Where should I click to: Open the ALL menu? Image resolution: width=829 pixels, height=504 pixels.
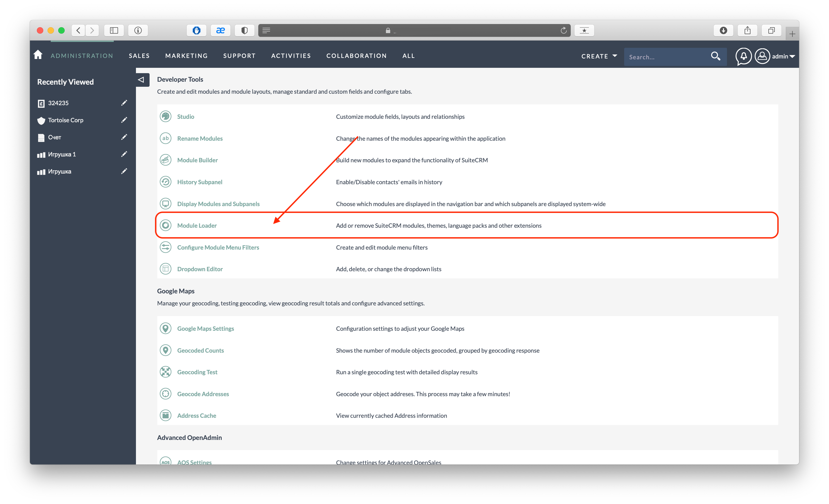coord(408,56)
